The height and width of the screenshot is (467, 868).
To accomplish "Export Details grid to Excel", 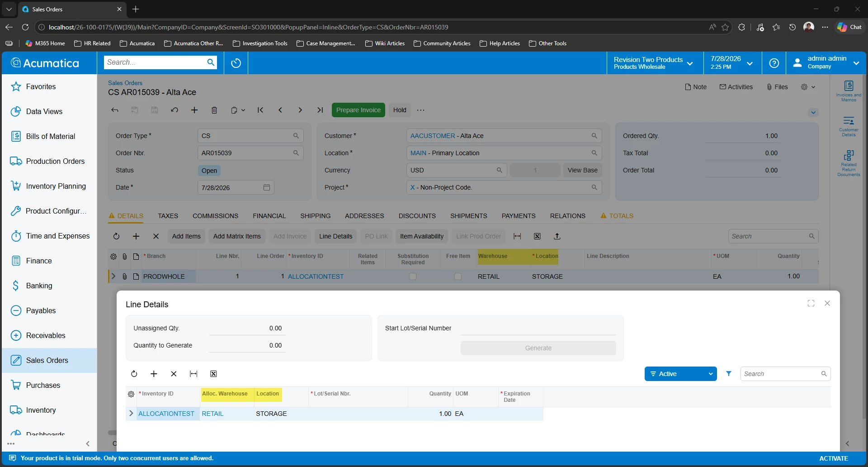I will coord(537,236).
